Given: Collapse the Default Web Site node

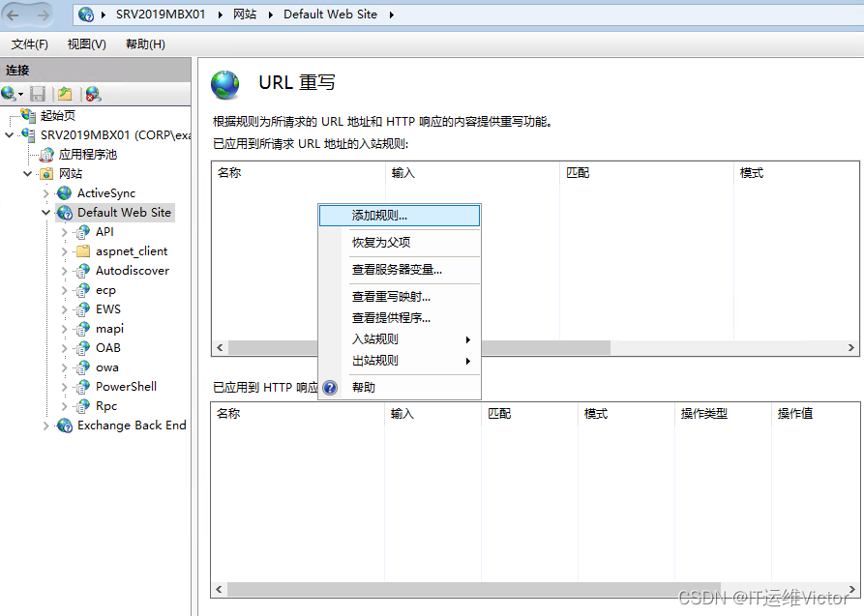Looking at the screenshot, I should [x=46, y=213].
